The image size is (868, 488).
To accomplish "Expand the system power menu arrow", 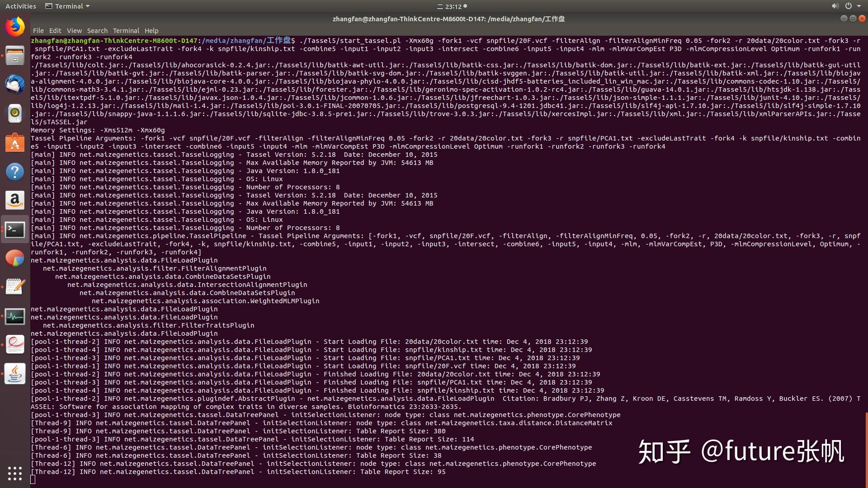I will click(859, 6).
